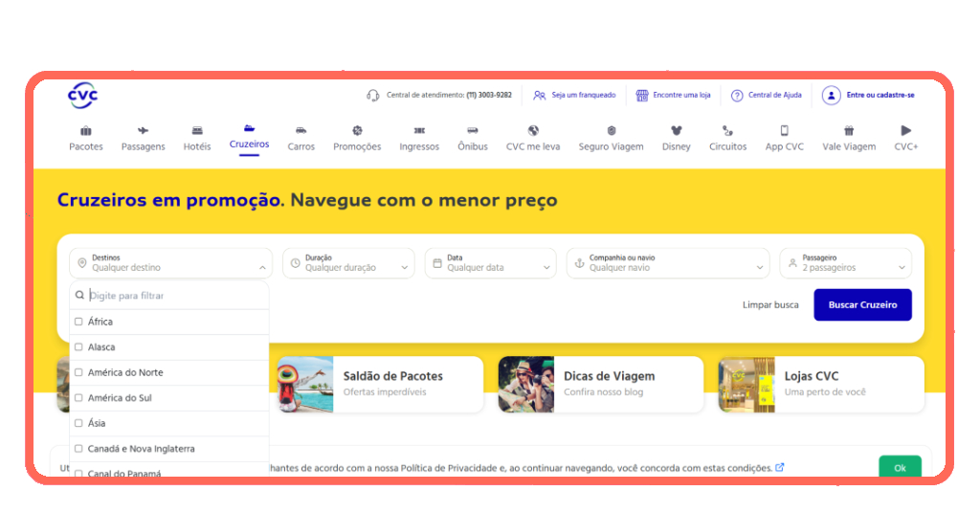Open the Circuitos tab
980x513 pixels.
tap(727, 139)
